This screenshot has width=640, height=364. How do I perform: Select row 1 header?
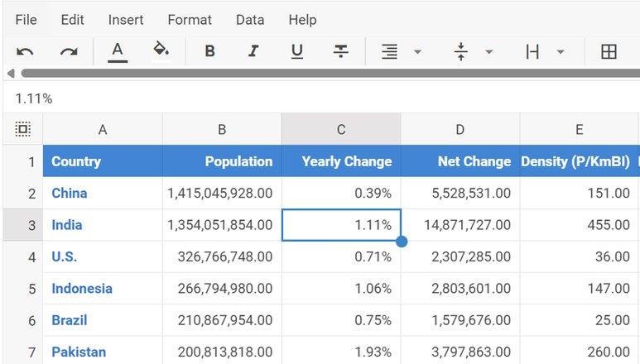(23, 161)
